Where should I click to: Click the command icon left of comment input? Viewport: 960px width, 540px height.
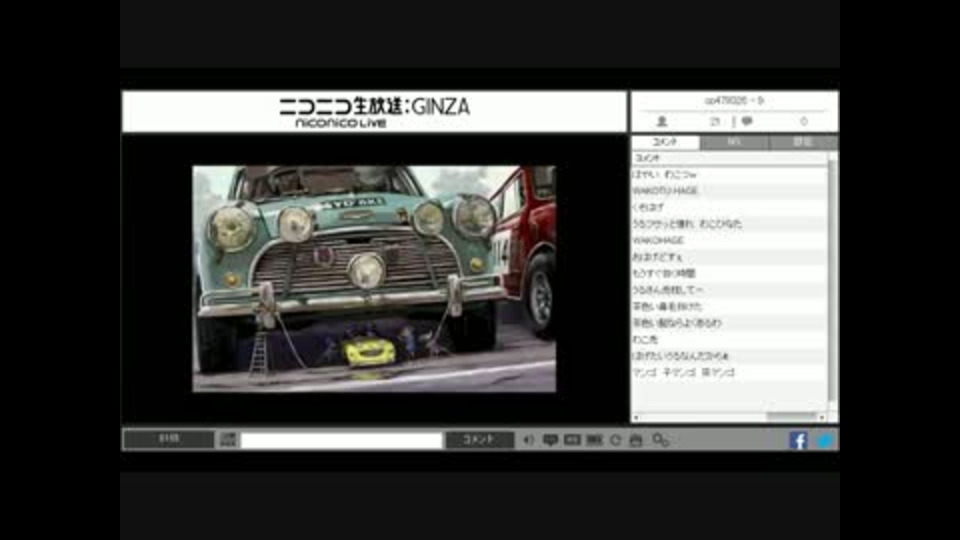point(228,440)
